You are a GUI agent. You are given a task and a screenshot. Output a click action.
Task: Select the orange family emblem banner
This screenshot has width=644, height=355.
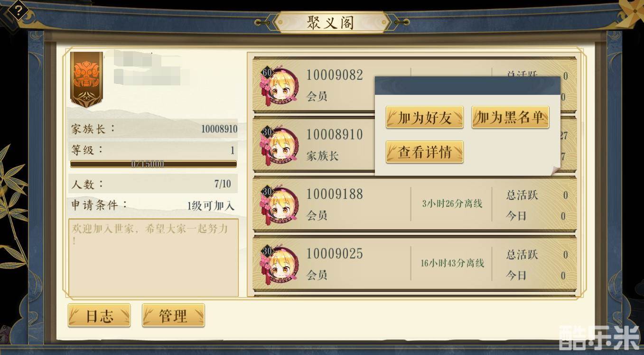[x=86, y=79]
